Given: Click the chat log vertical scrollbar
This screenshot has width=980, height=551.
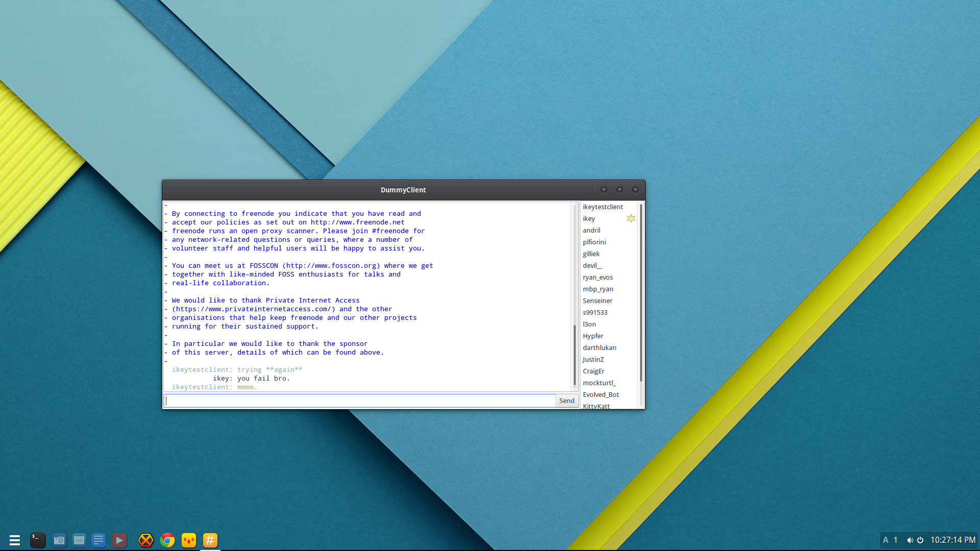Looking at the screenshot, I should (x=575, y=355).
